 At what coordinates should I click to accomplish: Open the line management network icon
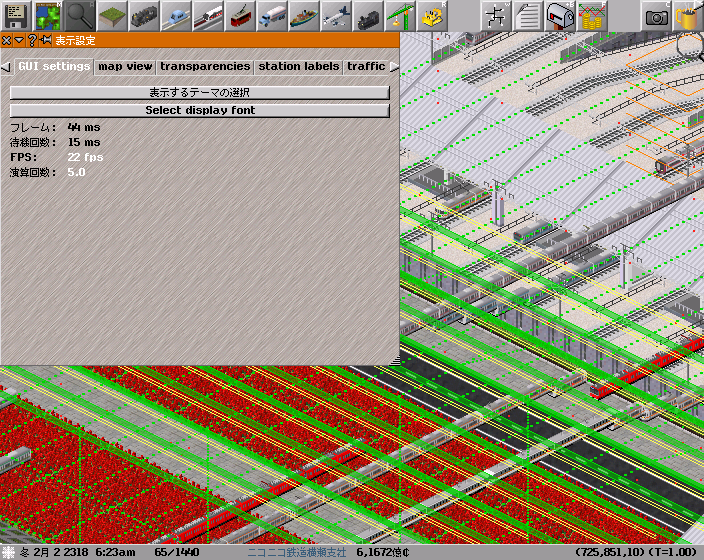(496, 16)
